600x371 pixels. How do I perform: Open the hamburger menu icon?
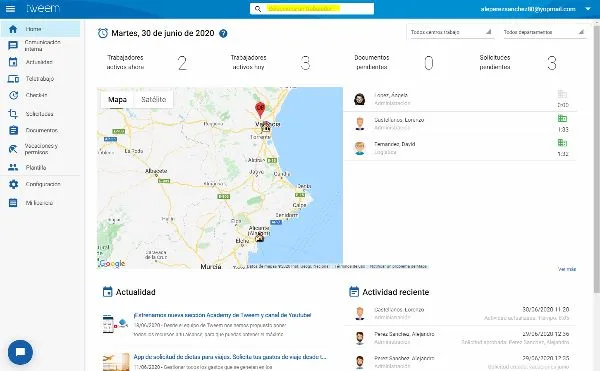click(x=10, y=8)
